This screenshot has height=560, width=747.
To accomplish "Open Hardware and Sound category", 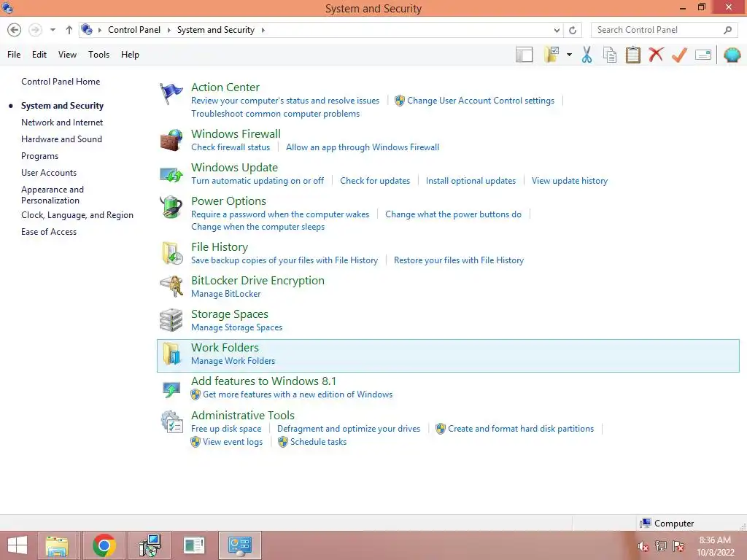I will click(61, 139).
